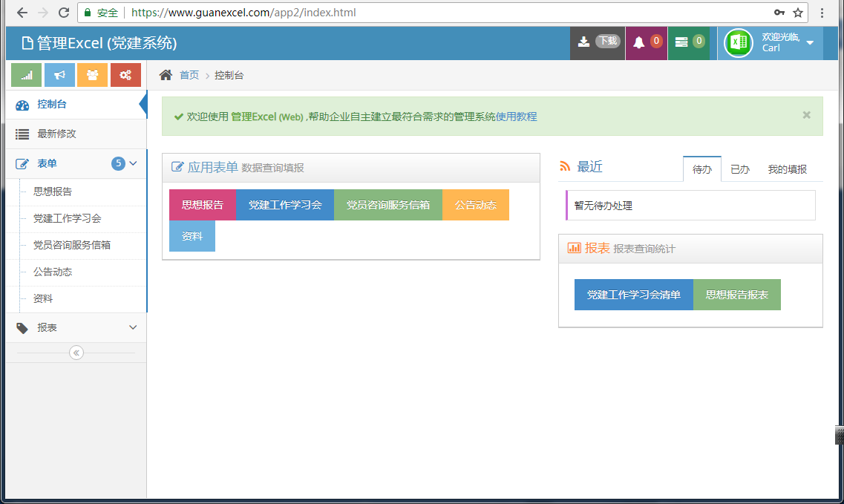Open the 党建工作学习会清单 report
Image resolution: width=844 pixels, height=504 pixels.
point(633,295)
